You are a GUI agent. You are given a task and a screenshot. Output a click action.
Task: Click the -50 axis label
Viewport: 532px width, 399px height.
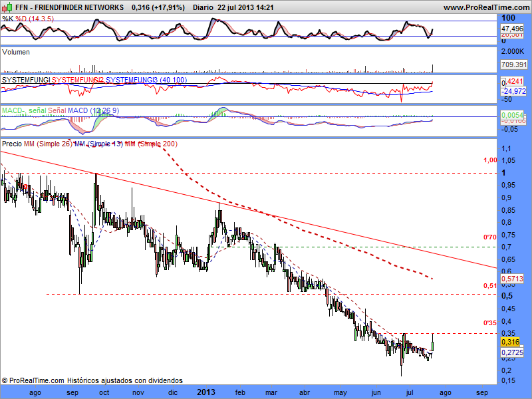507,99
